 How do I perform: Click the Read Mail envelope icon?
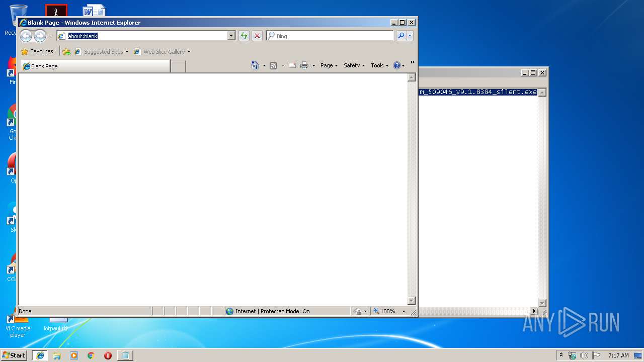pos(292,65)
